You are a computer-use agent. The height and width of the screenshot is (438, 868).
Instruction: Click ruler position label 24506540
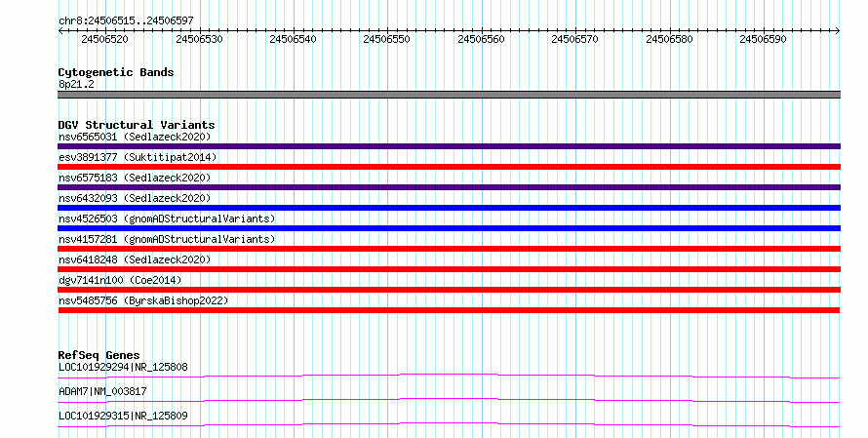pos(293,39)
